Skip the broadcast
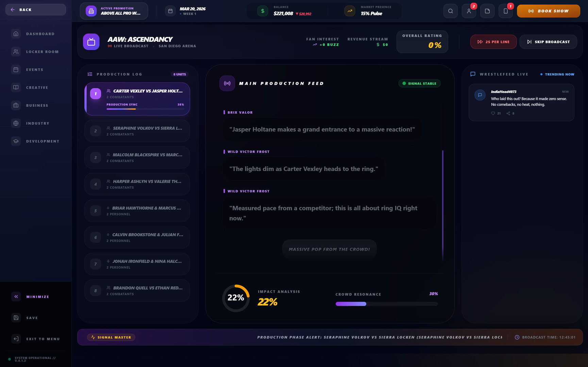The image size is (588, 367). pos(548,42)
